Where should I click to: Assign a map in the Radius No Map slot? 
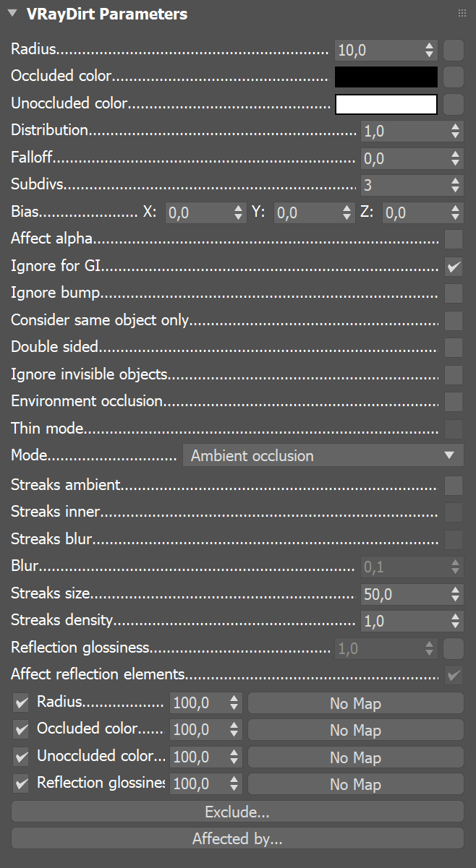[355, 702]
